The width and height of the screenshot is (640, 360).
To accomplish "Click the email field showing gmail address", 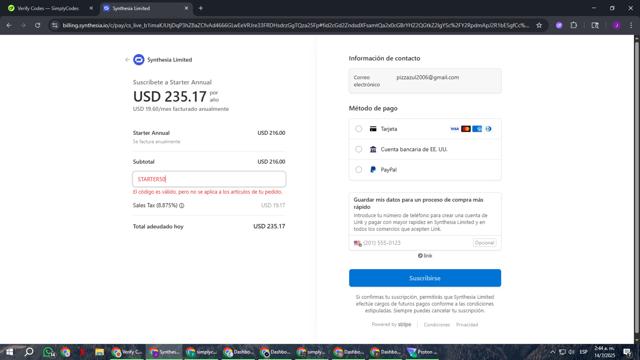I will [425, 81].
